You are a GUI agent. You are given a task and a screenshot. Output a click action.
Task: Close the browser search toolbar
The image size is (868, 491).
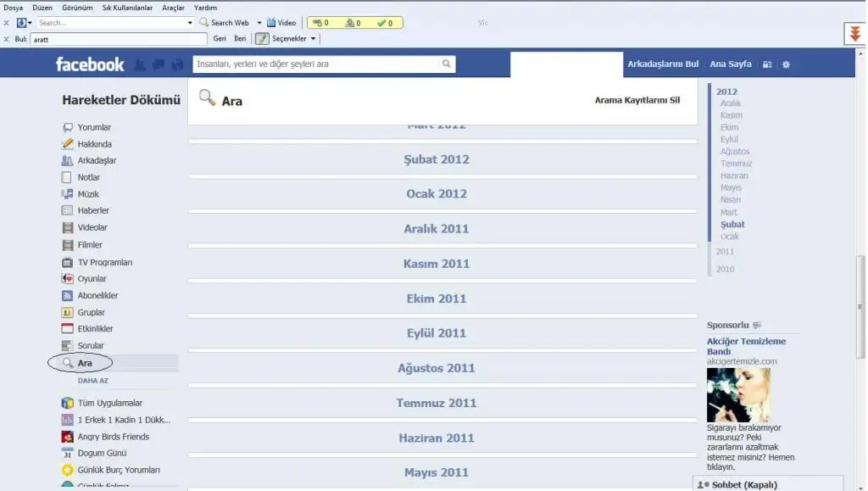(x=7, y=23)
